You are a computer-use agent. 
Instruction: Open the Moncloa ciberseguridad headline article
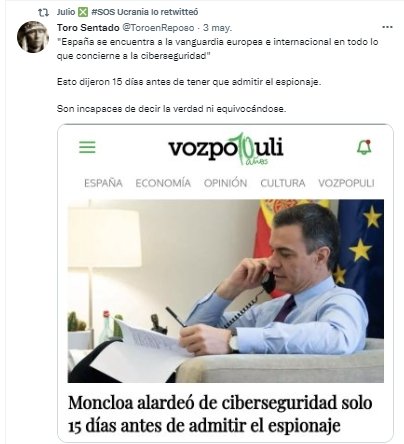220,414
